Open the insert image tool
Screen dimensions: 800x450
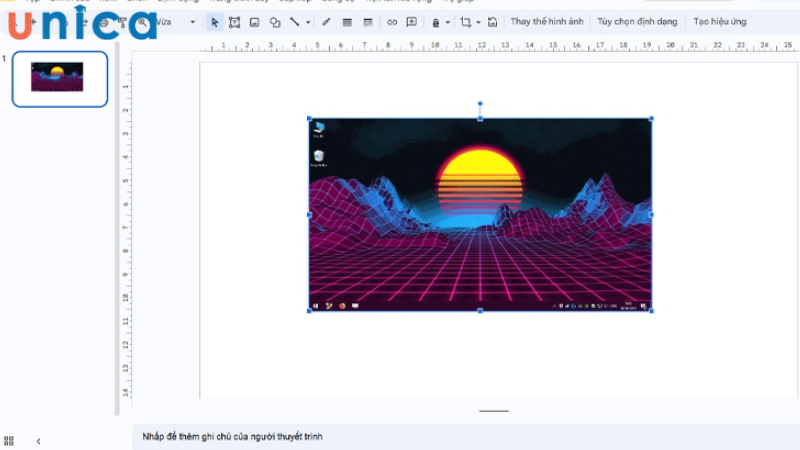coord(254,22)
